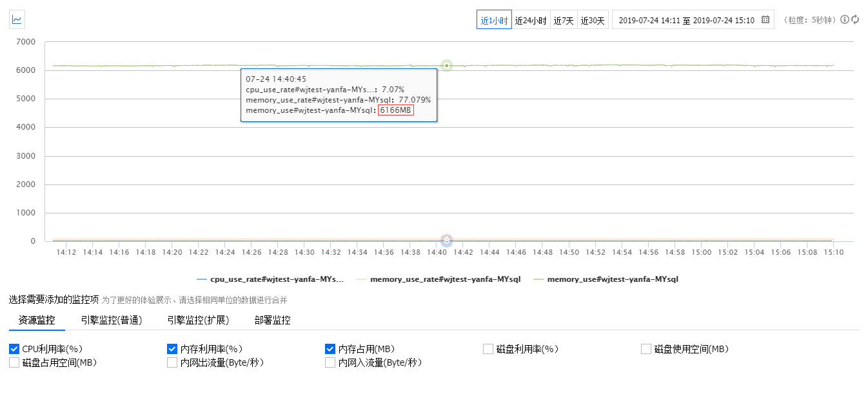
Task: Click the line chart icon at top left
Action: coord(17,20)
